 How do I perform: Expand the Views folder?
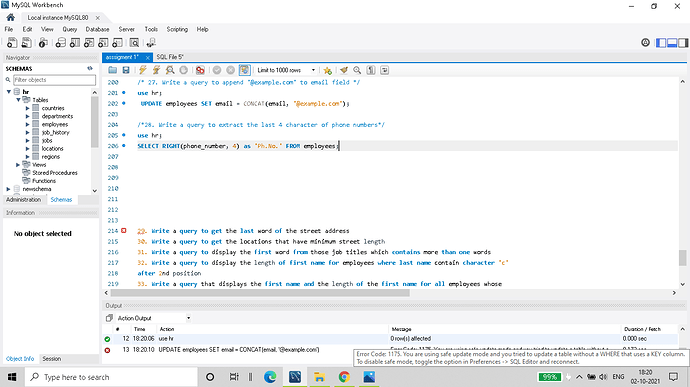tap(18, 165)
